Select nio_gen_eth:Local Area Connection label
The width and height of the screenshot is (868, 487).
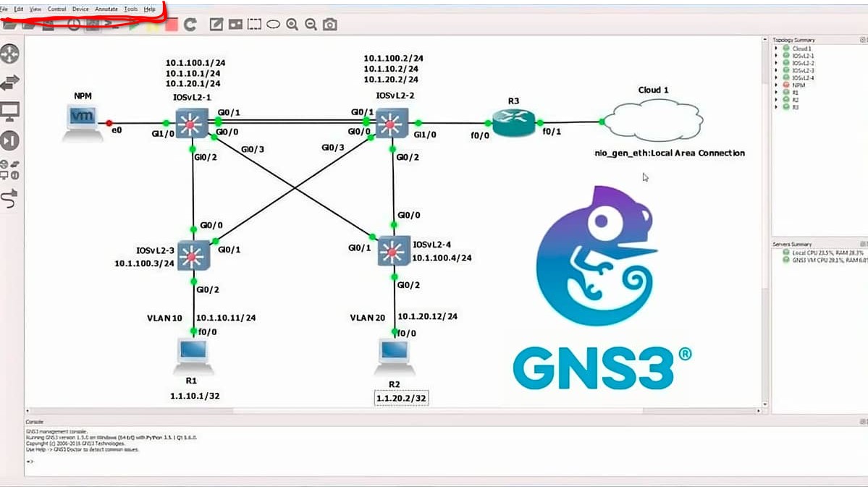click(x=670, y=153)
